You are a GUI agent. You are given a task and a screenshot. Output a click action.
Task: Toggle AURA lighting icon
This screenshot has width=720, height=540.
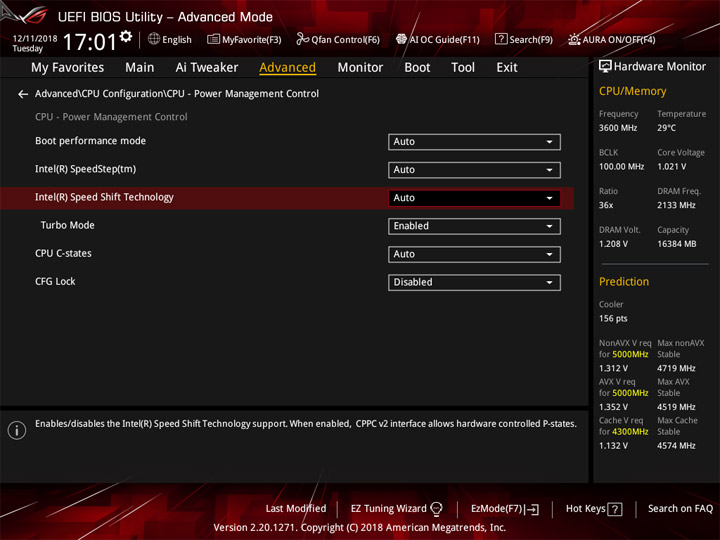(x=574, y=39)
